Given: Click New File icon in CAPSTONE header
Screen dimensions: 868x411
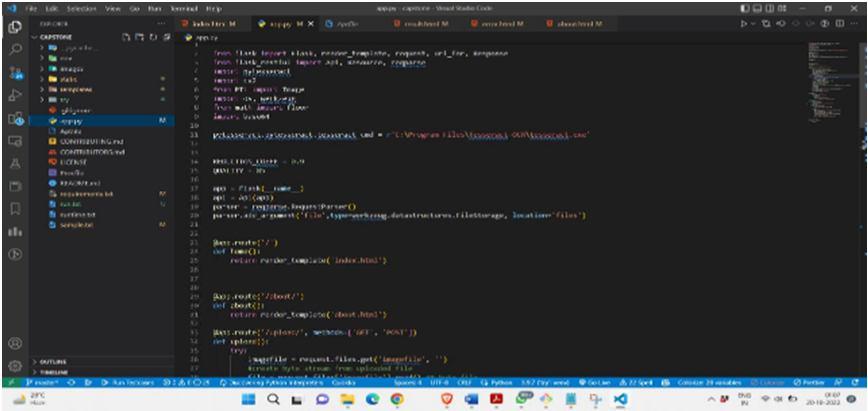Looking at the screenshot, I should [126, 37].
